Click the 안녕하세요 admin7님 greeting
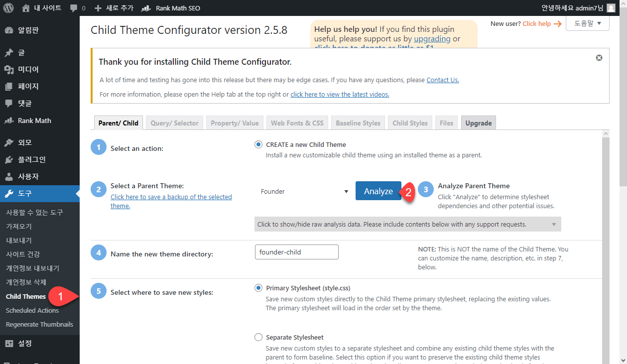The image size is (627, 364). (572, 8)
